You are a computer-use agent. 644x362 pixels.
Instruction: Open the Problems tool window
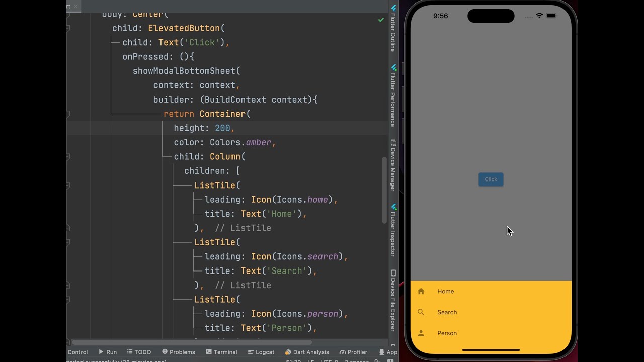coord(178,352)
